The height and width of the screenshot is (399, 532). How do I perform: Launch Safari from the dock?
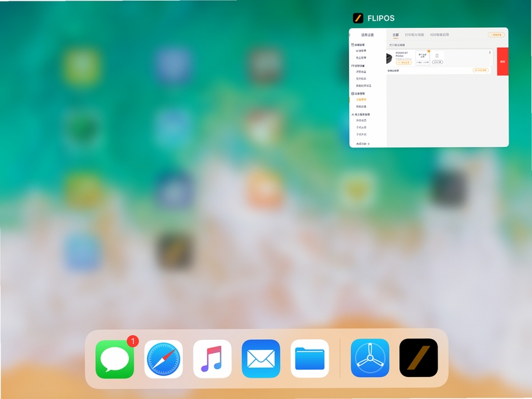point(164,359)
